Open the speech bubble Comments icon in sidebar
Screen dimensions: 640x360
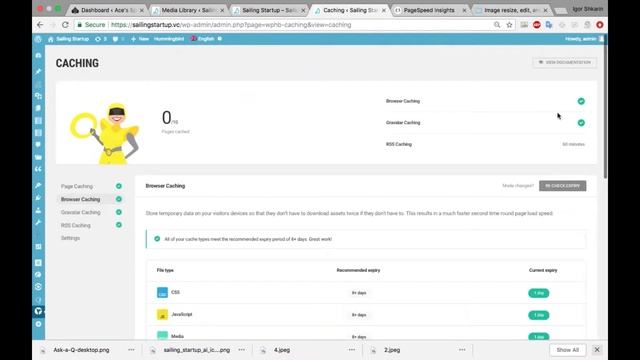click(x=38, y=145)
